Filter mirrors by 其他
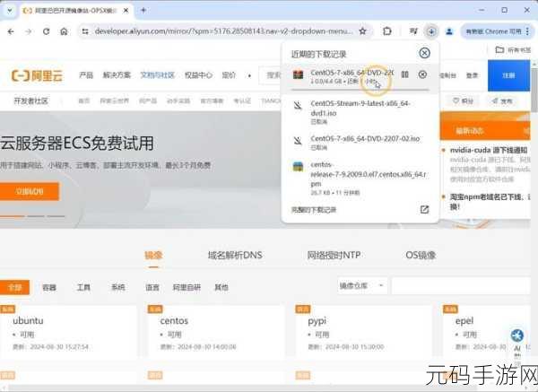Image resolution: width=538 pixels, height=392 pixels. coord(221,287)
